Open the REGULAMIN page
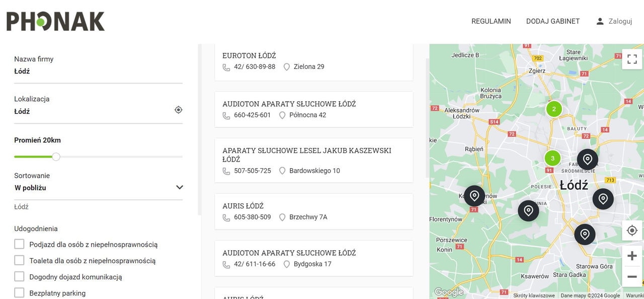Image resolution: width=644 pixels, height=299 pixels. (x=491, y=21)
